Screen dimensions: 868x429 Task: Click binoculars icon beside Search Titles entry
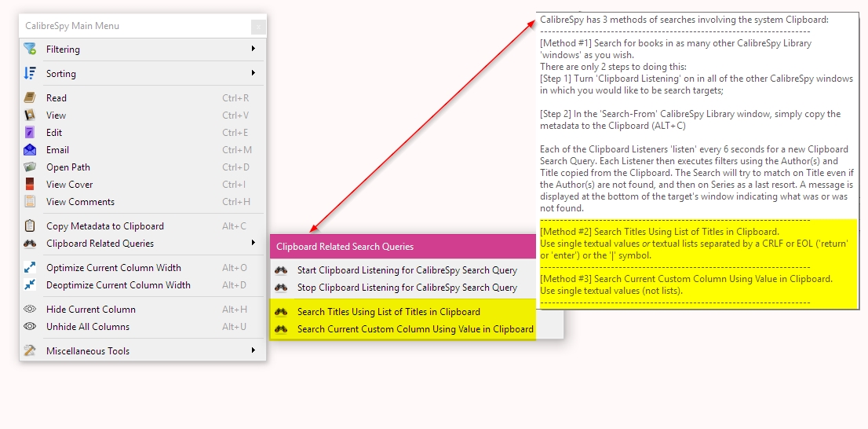[281, 311]
